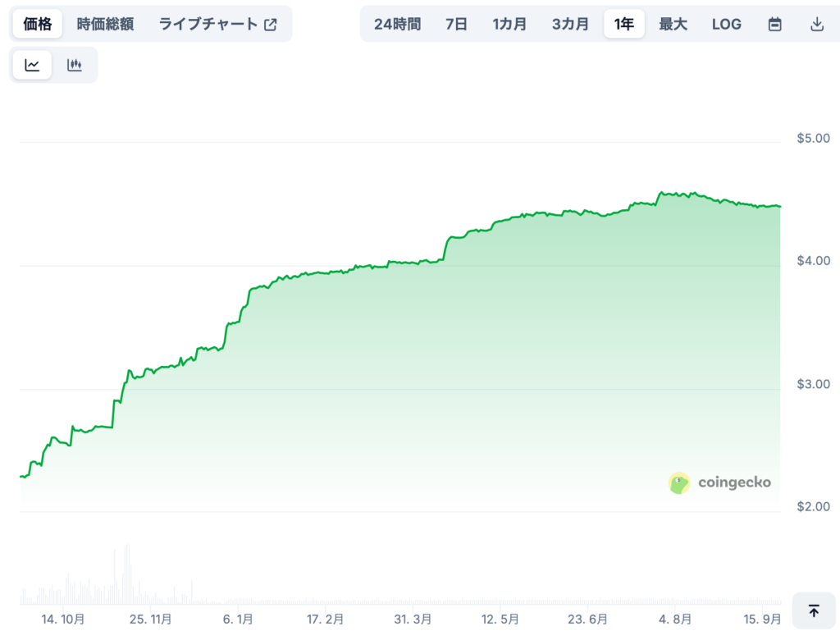Show the 最大 time range

(x=673, y=24)
